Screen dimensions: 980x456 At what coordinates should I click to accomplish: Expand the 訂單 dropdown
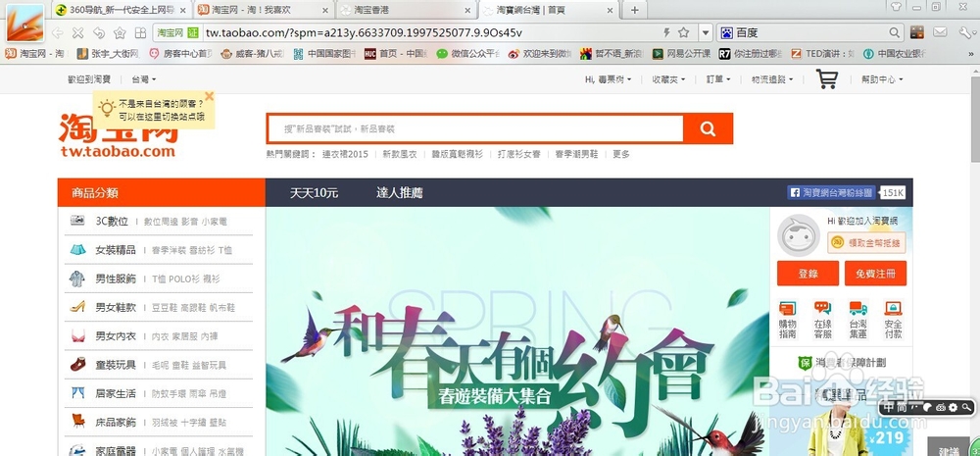[718, 79]
